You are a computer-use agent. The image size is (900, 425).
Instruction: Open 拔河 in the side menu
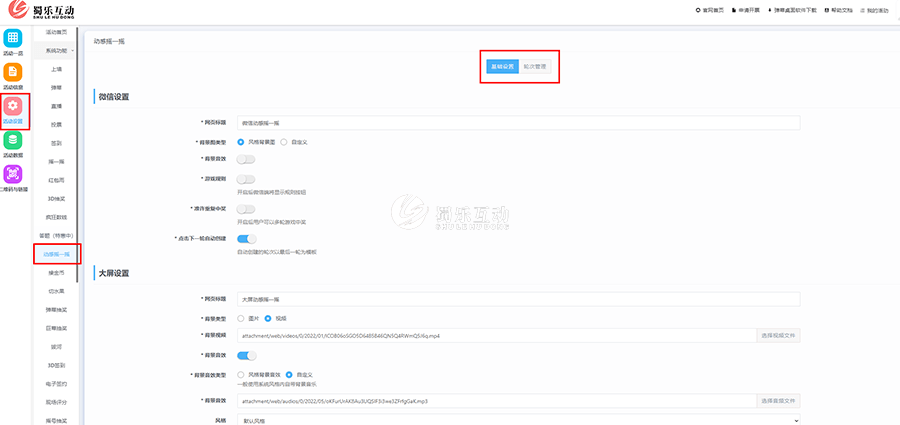click(56, 346)
